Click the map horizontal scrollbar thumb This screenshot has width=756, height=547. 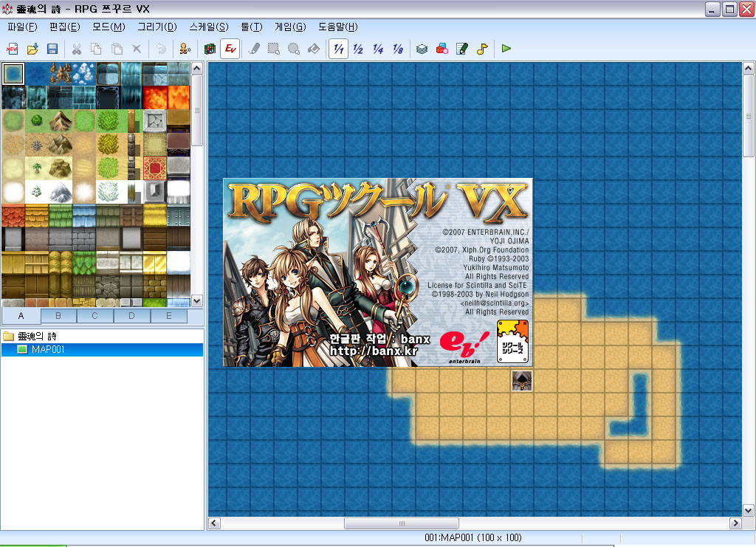pos(402,523)
